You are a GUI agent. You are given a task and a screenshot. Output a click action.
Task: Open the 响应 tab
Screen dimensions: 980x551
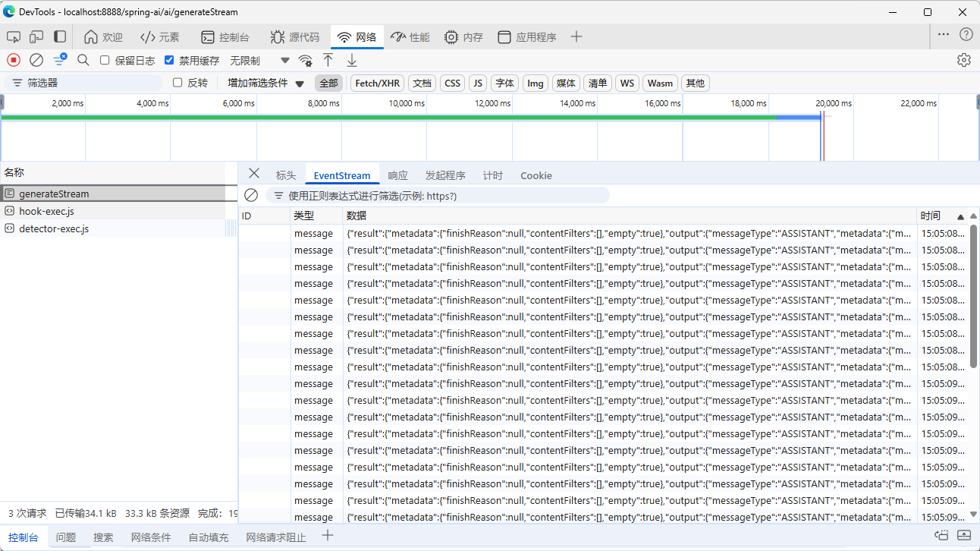pos(397,175)
